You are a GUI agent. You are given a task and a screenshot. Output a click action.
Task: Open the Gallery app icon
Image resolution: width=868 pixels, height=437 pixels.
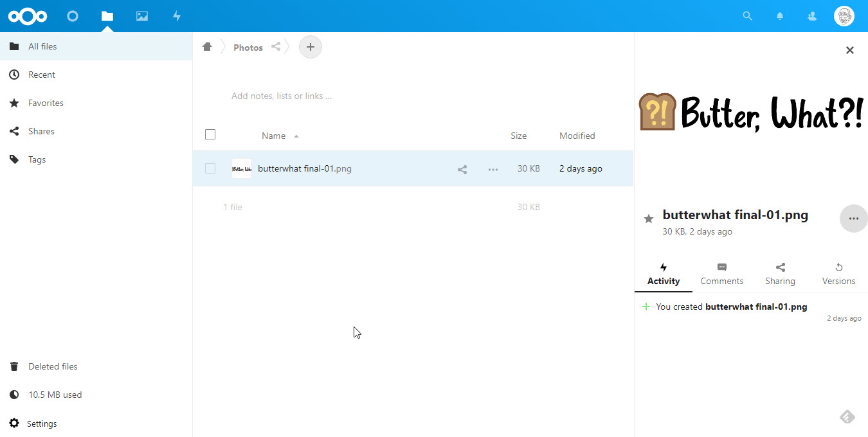coord(142,16)
